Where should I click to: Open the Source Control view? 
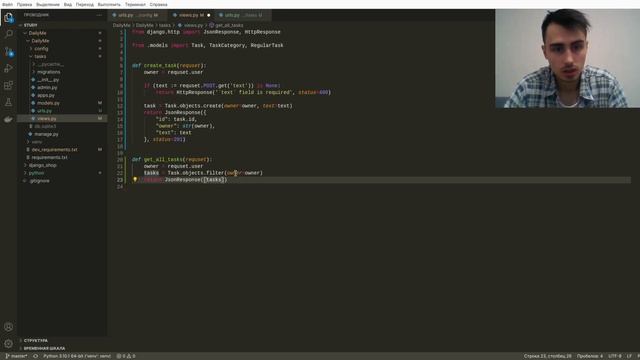[x=8, y=52]
